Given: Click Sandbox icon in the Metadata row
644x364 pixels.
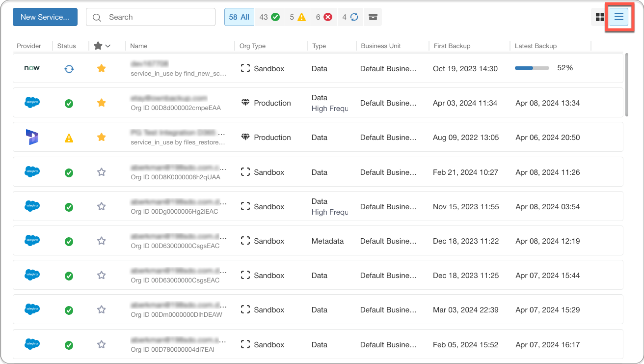Looking at the screenshot, I should click(x=245, y=241).
